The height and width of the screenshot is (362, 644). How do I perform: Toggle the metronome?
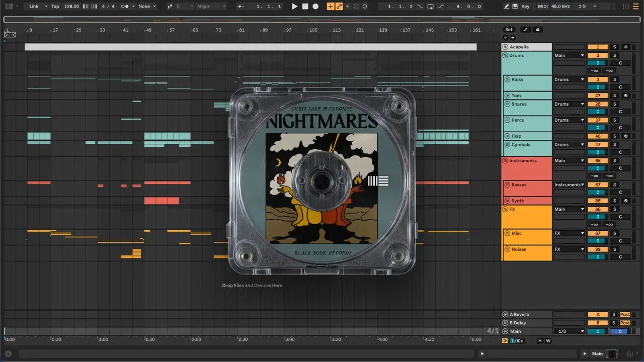pyautogui.click(x=125, y=7)
